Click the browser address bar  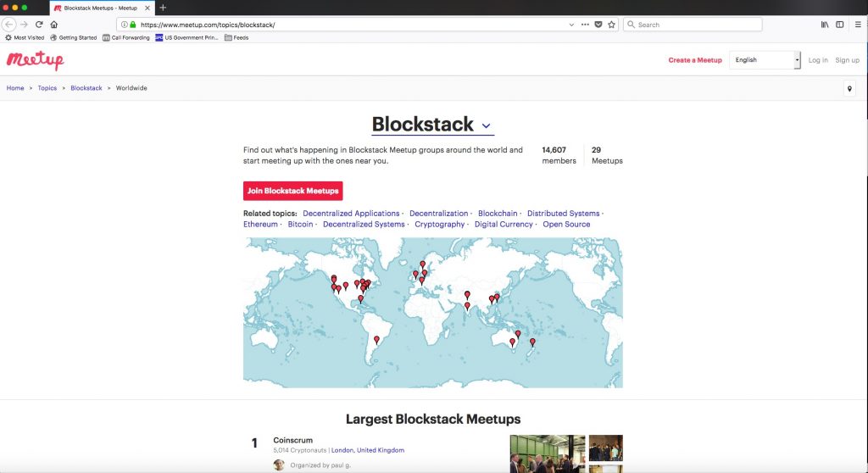tap(354, 25)
